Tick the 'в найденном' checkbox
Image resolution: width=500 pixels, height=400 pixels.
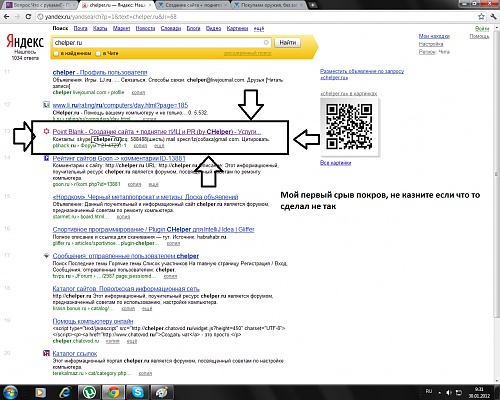[x=56, y=53]
